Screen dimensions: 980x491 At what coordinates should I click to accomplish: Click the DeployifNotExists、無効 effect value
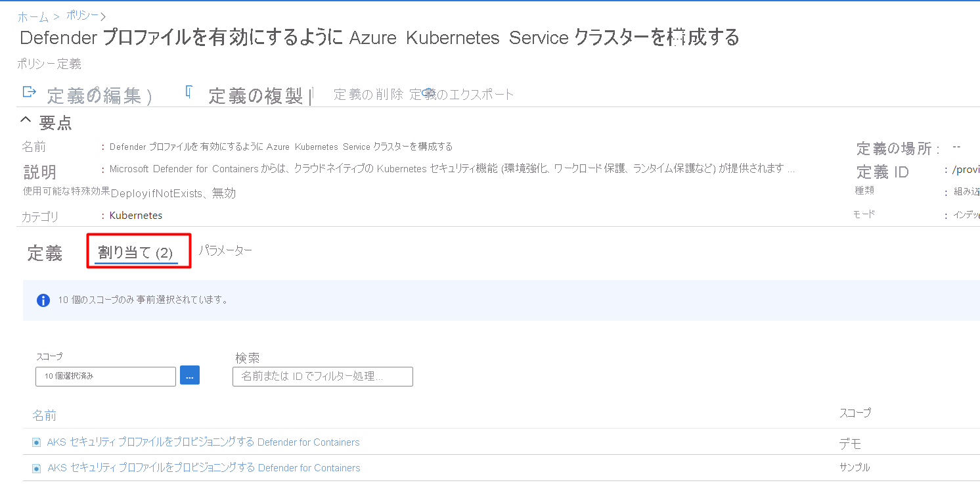173,193
